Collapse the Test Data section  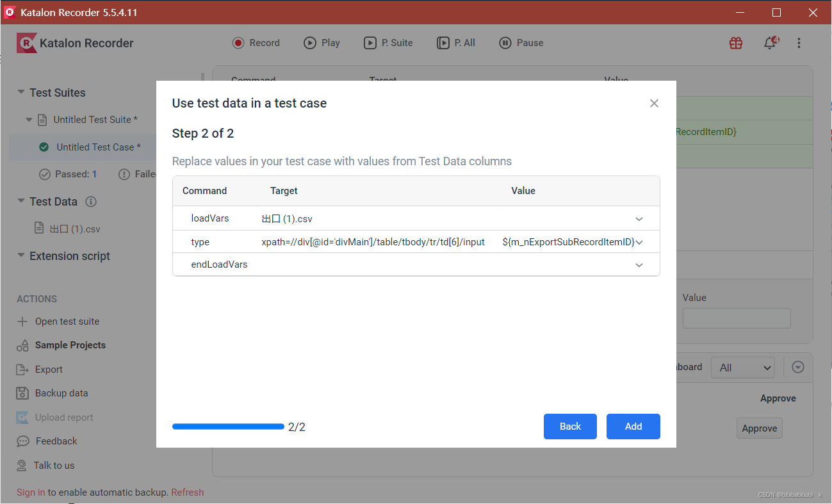click(21, 201)
